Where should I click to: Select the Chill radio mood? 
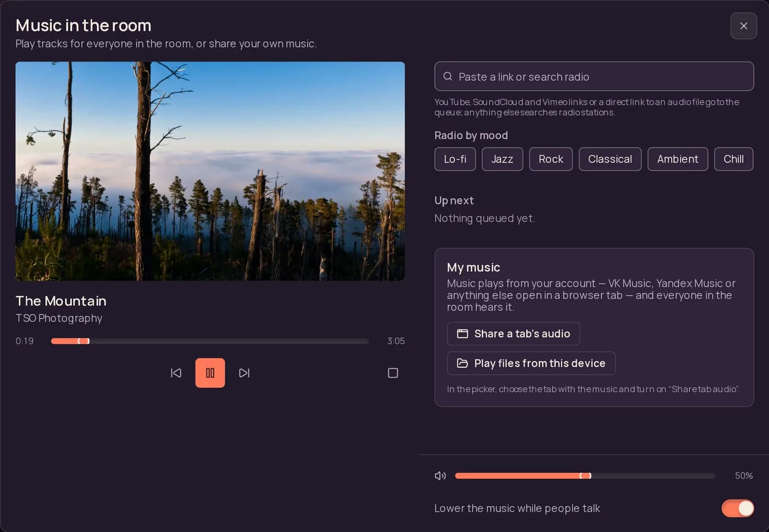[734, 159]
